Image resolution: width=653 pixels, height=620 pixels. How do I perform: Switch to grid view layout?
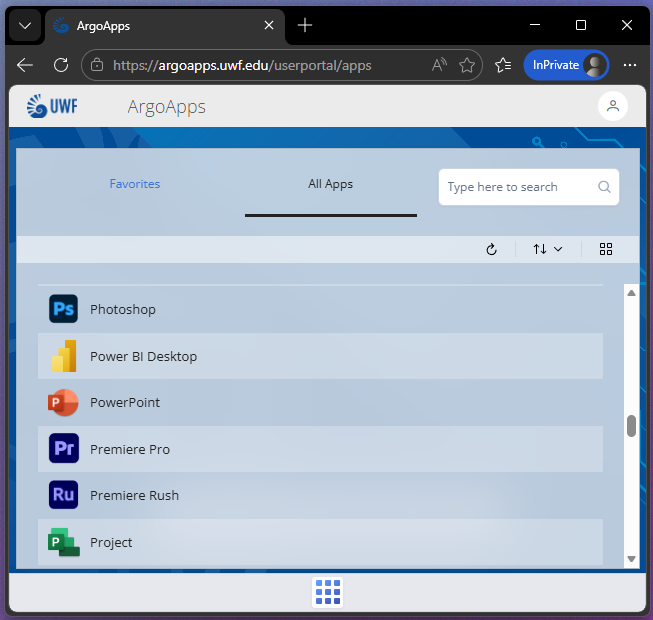click(x=606, y=249)
